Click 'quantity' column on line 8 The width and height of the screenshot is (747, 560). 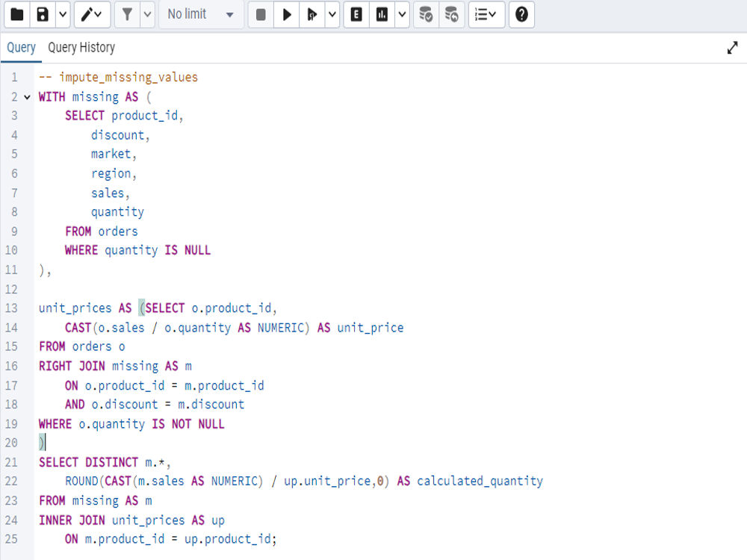coord(118,212)
